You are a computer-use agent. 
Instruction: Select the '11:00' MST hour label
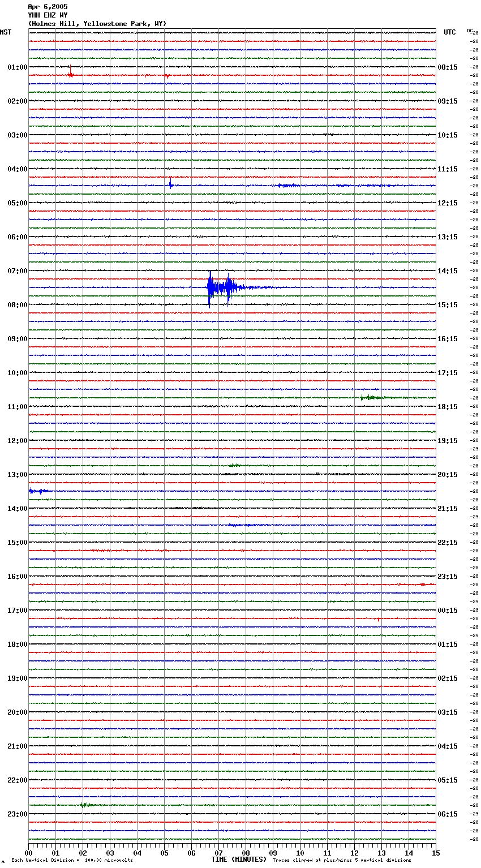(x=18, y=407)
